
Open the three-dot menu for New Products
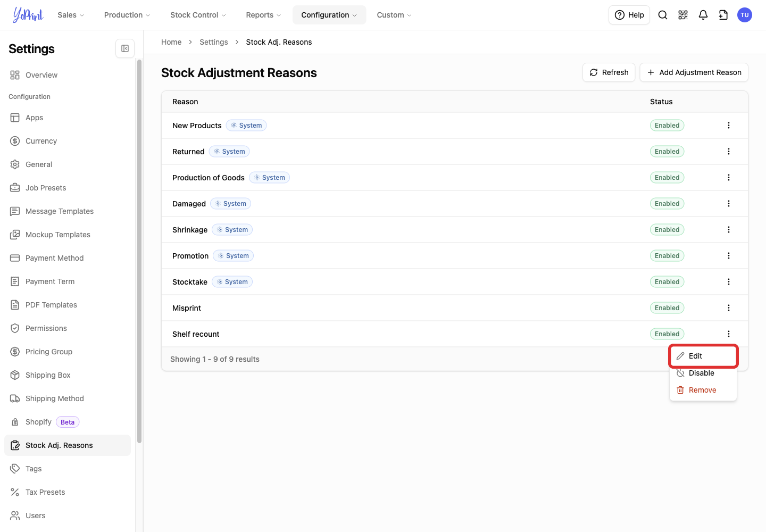(x=729, y=126)
